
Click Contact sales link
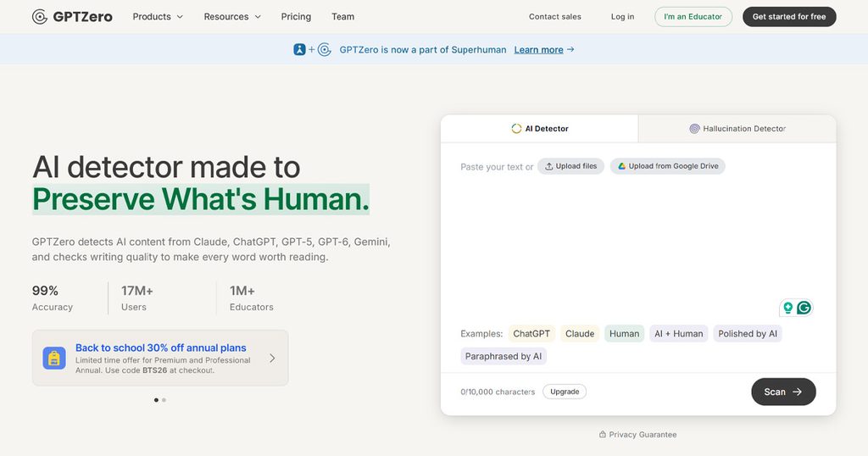click(554, 17)
